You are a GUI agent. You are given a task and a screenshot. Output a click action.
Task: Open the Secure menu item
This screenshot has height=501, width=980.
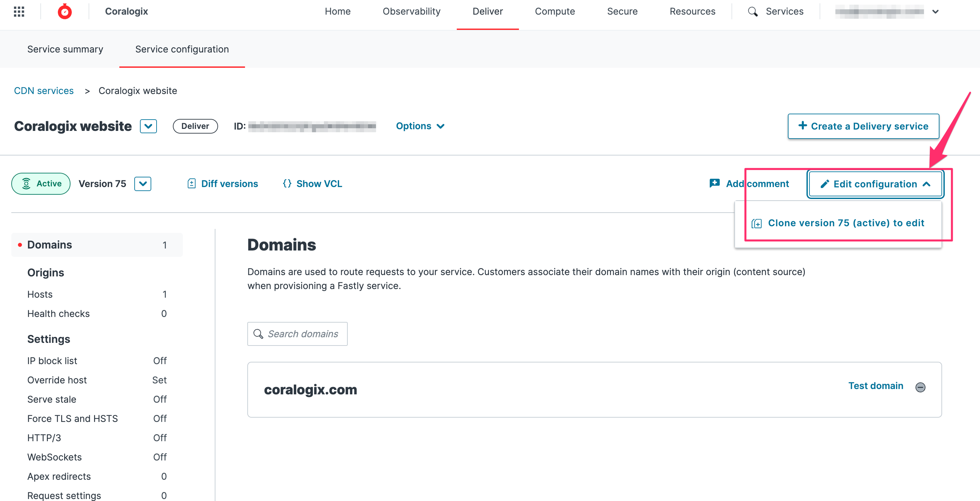[x=622, y=11]
